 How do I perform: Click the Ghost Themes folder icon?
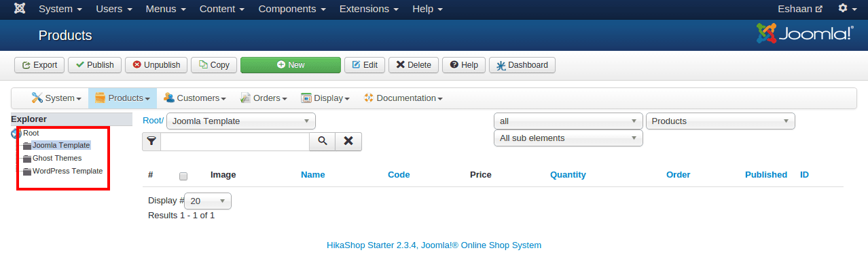tap(27, 159)
